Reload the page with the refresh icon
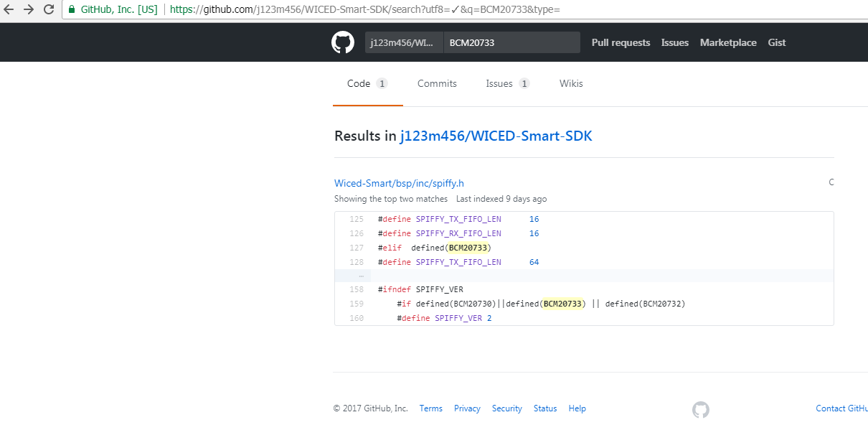This screenshot has height=430, width=868. point(47,10)
